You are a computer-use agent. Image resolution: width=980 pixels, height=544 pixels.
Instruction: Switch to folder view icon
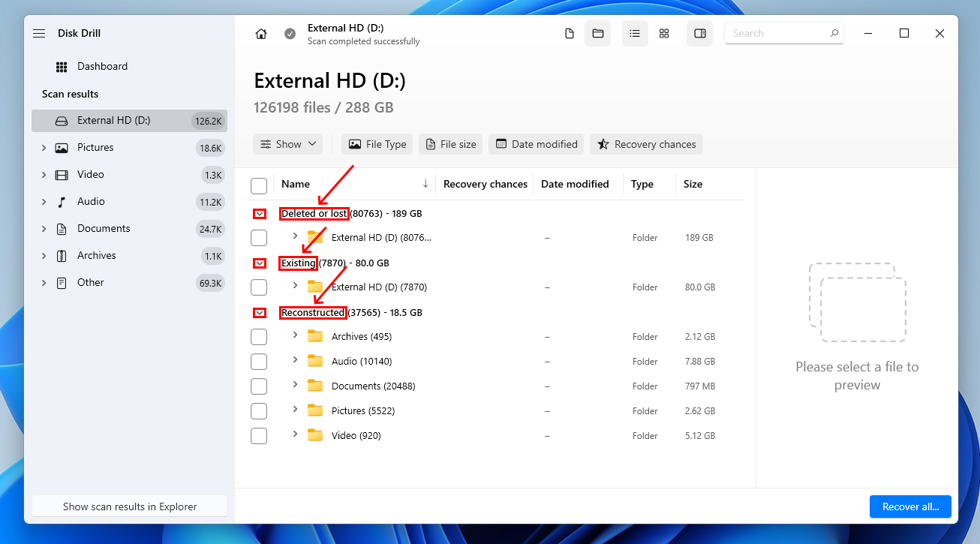[598, 34]
